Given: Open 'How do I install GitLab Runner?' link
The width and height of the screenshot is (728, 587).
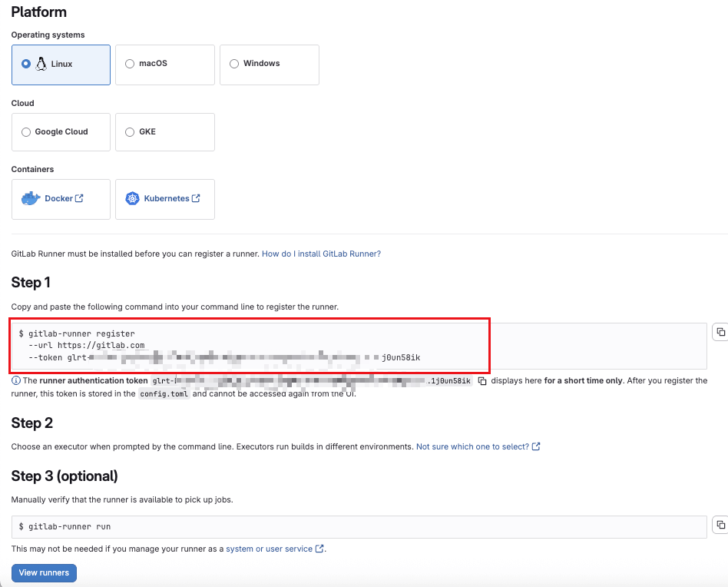Looking at the screenshot, I should [321, 254].
